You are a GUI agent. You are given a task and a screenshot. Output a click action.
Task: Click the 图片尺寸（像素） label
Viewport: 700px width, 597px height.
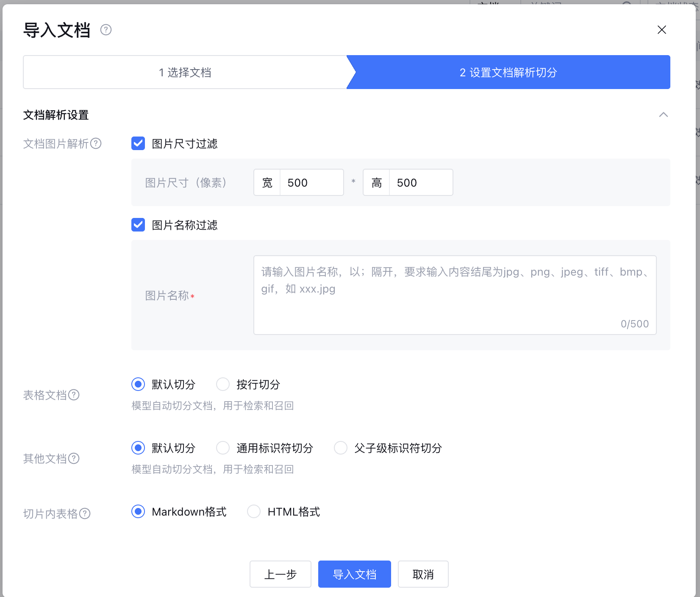coord(186,183)
